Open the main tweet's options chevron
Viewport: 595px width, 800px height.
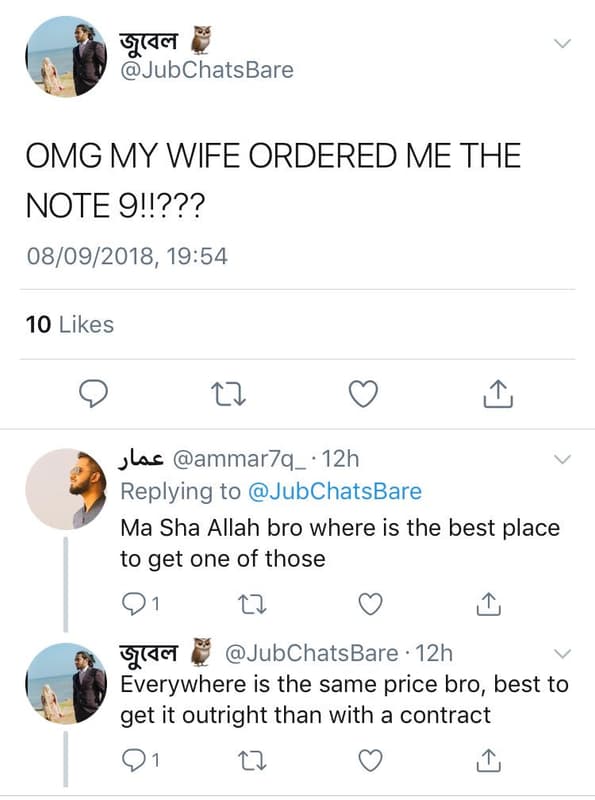pos(560,43)
